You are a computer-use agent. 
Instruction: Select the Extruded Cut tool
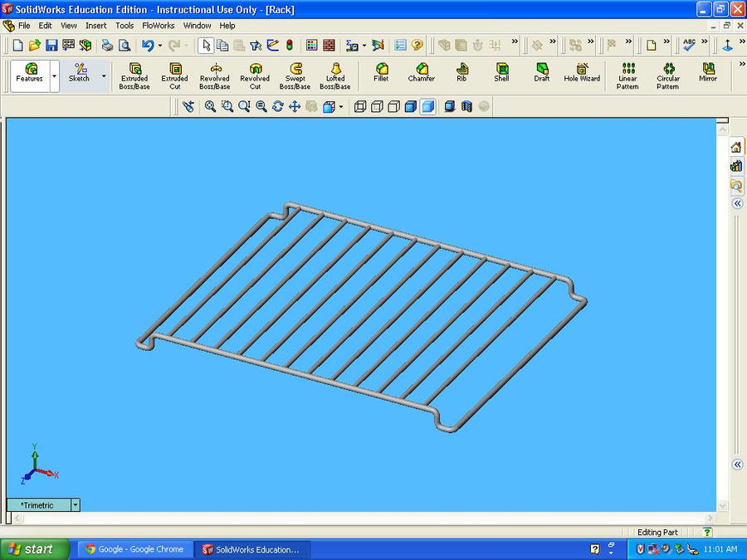click(x=175, y=76)
